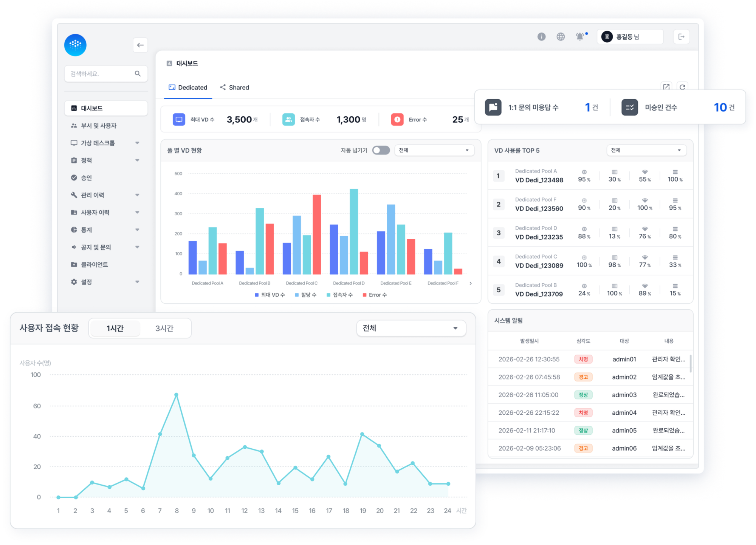Click VD Dedi_123498 entry
Image resolution: width=756 pixels, height=545 pixels.
[x=539, y=180]
